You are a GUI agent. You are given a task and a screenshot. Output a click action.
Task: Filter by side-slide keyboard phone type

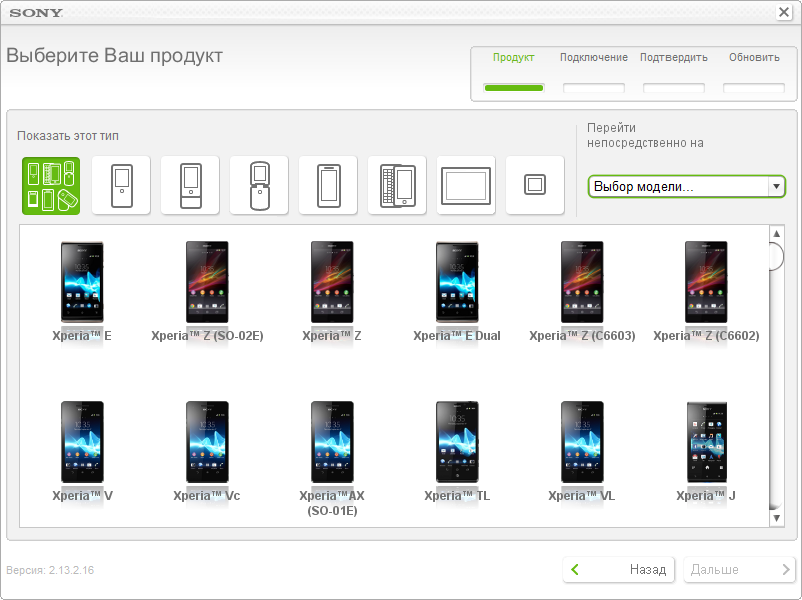tap(397, 185)
